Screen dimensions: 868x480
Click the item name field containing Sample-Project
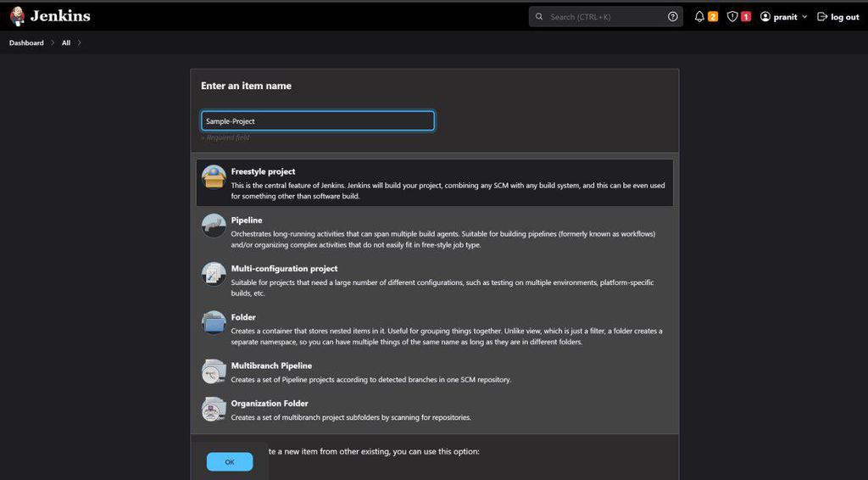[x=318, y=120]
